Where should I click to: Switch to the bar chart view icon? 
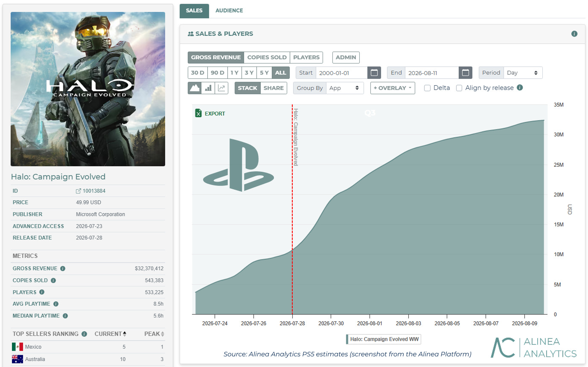click(208, 88)
